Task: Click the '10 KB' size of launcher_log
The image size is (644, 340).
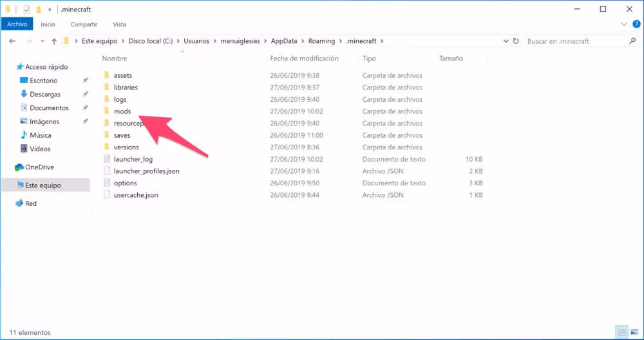Action: pos(474,159)
